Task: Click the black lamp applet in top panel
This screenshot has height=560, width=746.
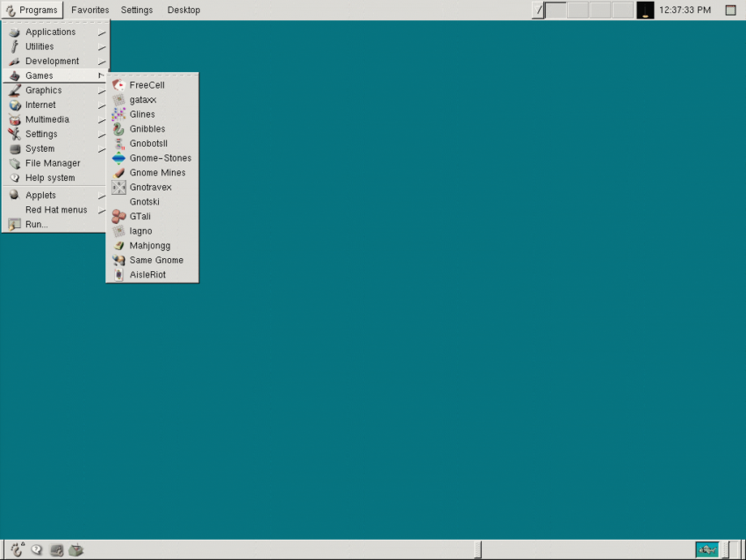Action: tap(645, 10)
